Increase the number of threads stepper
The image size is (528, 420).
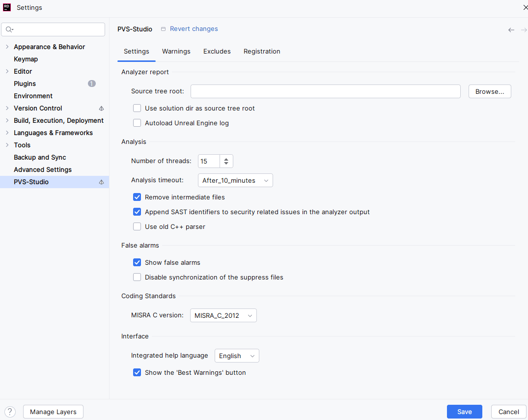click(x=226, y=159)
